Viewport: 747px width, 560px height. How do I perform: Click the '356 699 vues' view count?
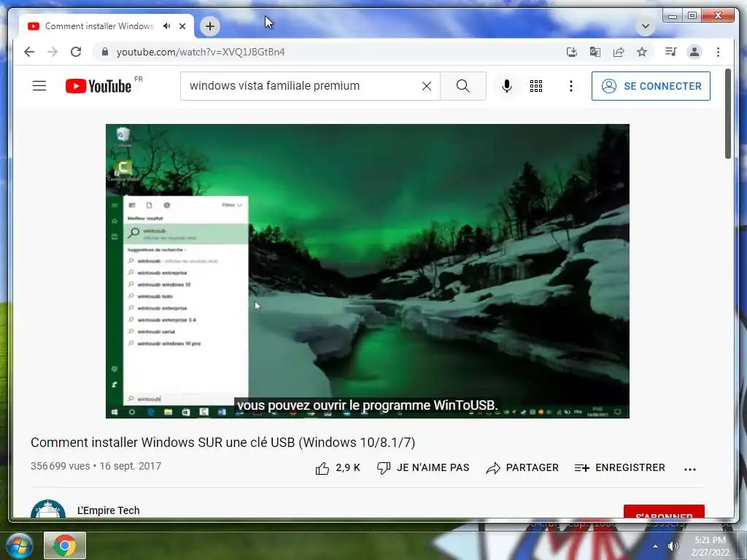click(60, 466)
